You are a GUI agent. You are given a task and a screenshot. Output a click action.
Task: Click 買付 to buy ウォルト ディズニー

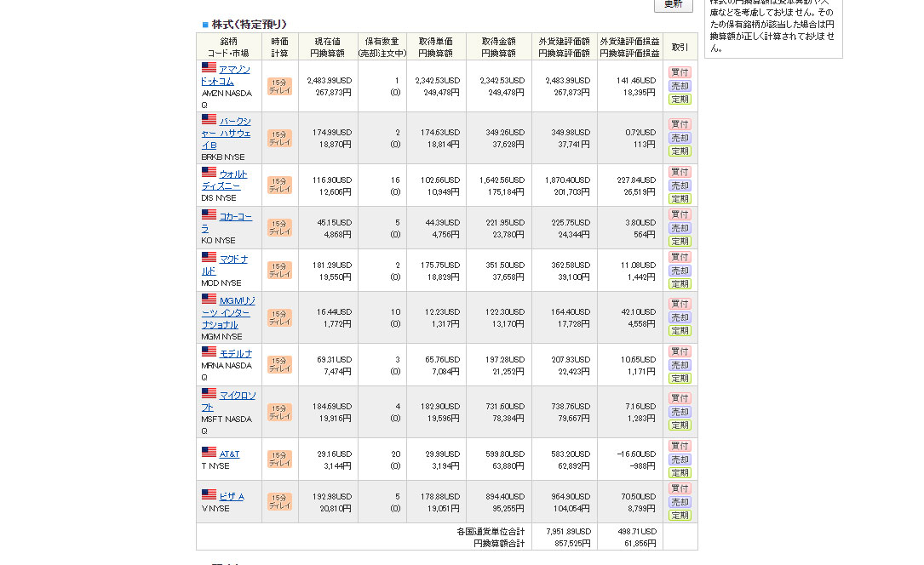[x=680, y=172]
